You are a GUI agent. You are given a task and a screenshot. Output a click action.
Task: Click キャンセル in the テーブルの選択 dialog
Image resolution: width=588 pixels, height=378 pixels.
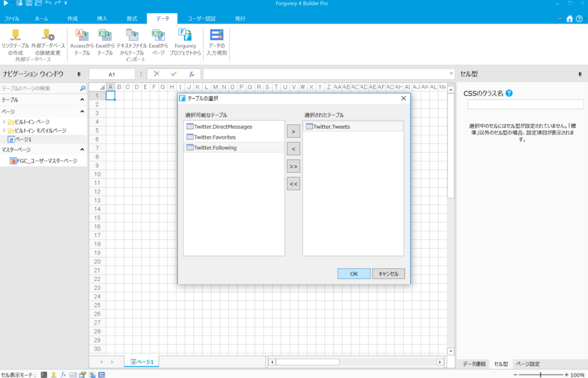click(x=389, y=274)
